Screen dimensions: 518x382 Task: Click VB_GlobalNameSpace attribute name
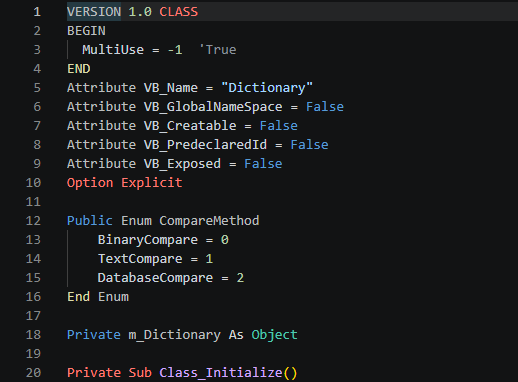point(213,107)
